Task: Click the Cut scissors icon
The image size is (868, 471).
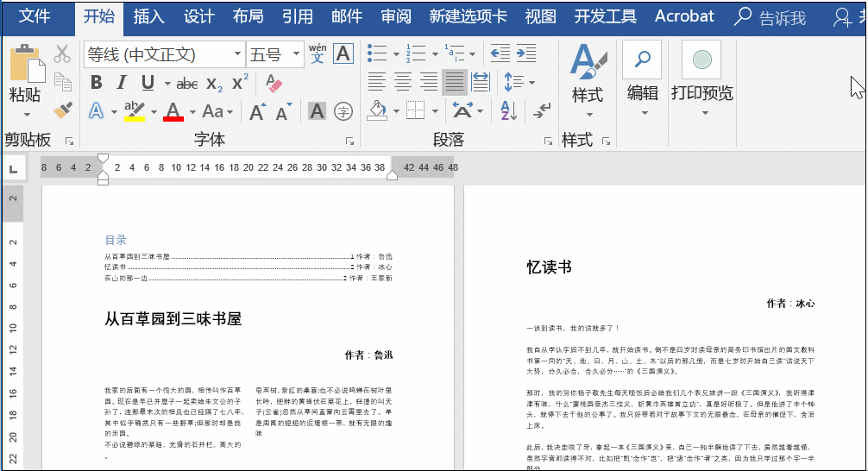Action: pos(62,54)
